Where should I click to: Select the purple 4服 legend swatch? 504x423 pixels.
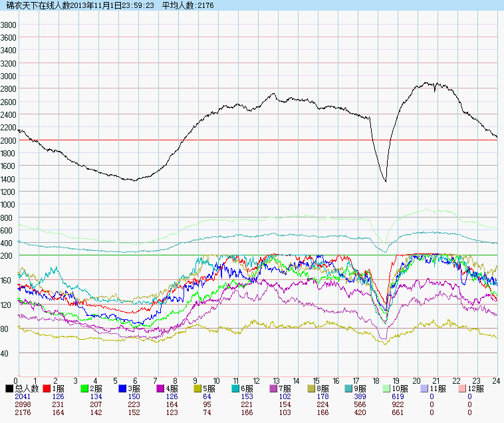click(x=161, y=388)
